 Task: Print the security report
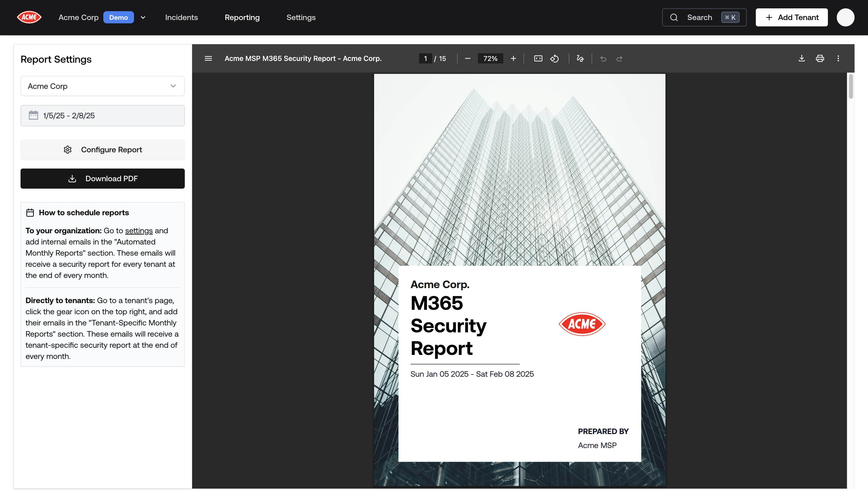(x=820, y=59)
